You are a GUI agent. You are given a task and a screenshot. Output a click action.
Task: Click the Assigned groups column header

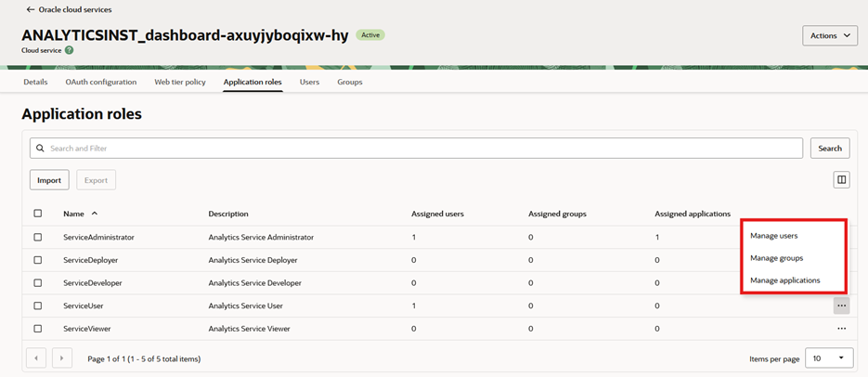click(x=557, y=214)
